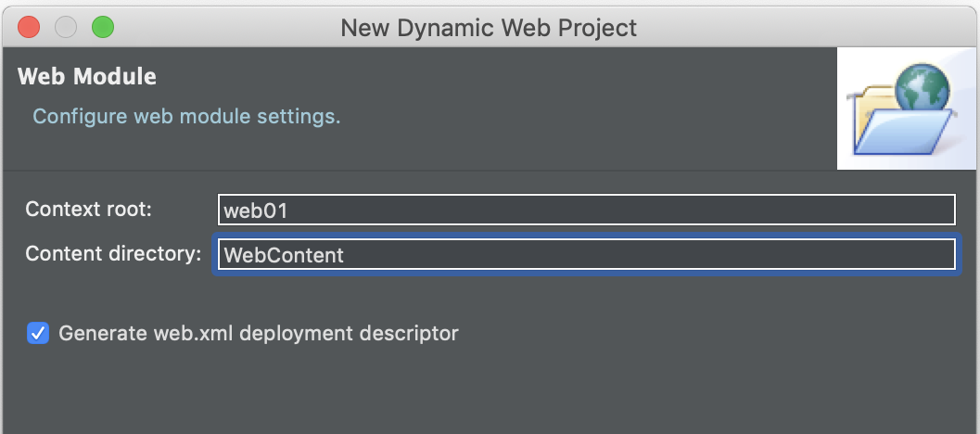Place cursor after WebContent text

coord(345,255)
